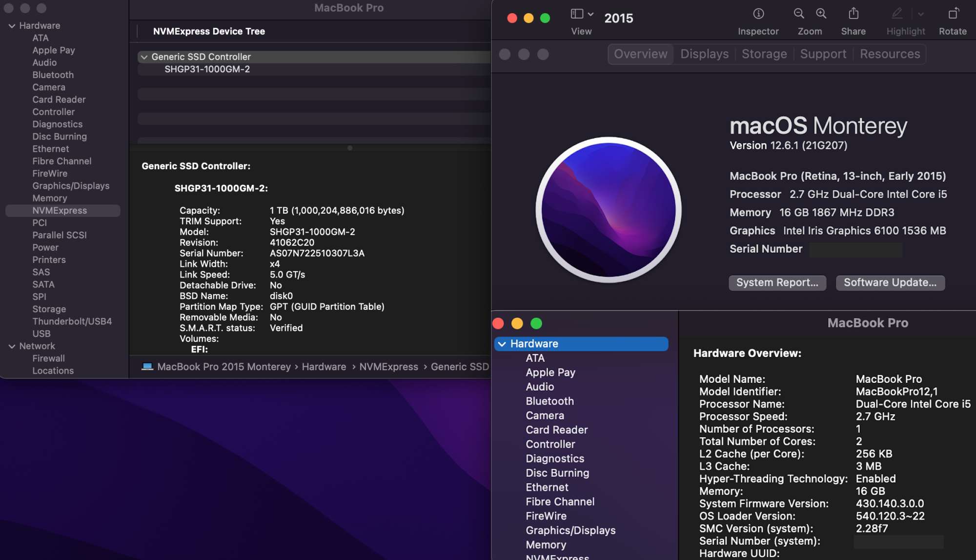The height and width of the screenshot is (560, 976).
Task: Click the Software Update button
Action: pos(890,282)
